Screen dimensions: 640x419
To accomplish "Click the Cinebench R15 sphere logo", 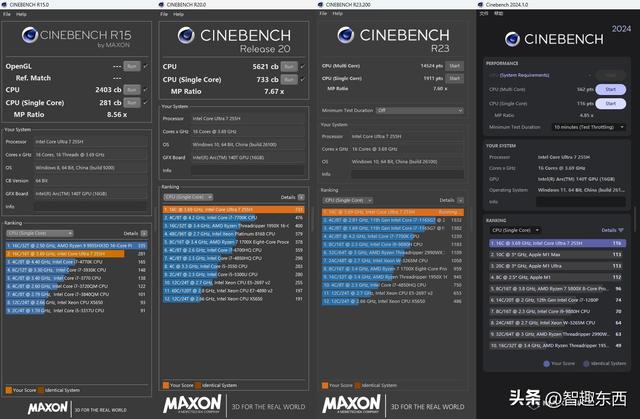I will coord(30,35).
